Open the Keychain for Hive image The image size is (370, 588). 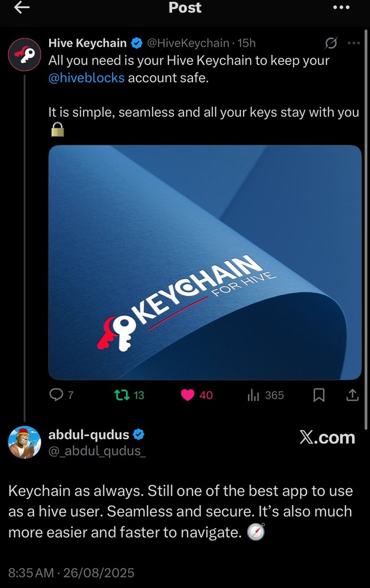coord(205,262)
